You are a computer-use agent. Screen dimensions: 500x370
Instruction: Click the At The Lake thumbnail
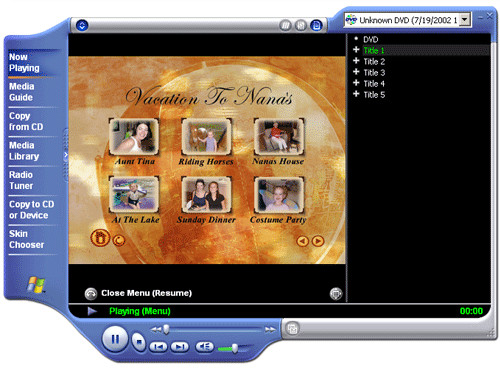(x=134, y=194)
